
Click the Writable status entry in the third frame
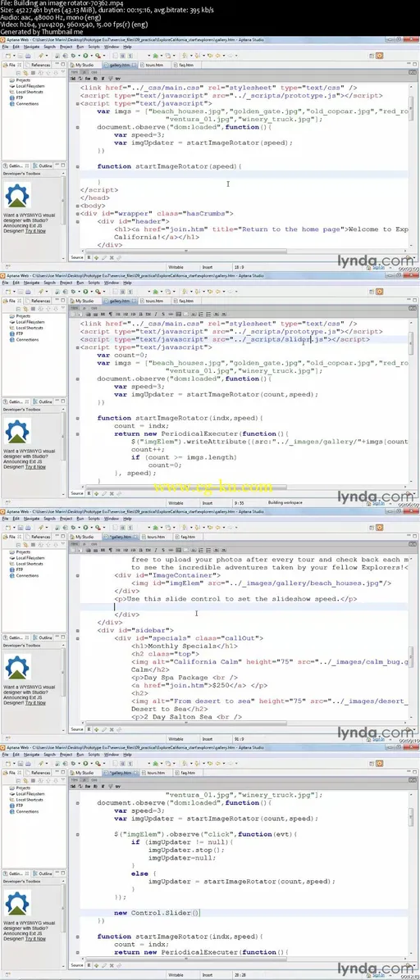[176, 738]
